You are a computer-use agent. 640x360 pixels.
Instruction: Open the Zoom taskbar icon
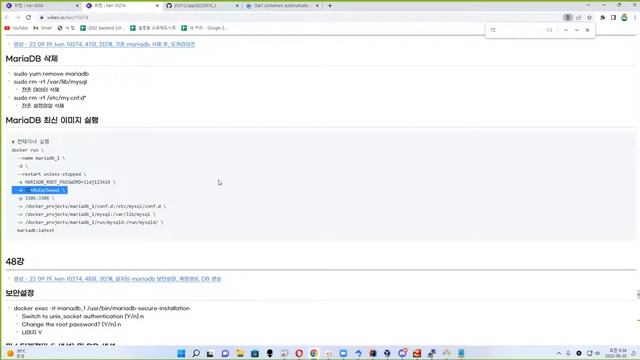point(343,353)
